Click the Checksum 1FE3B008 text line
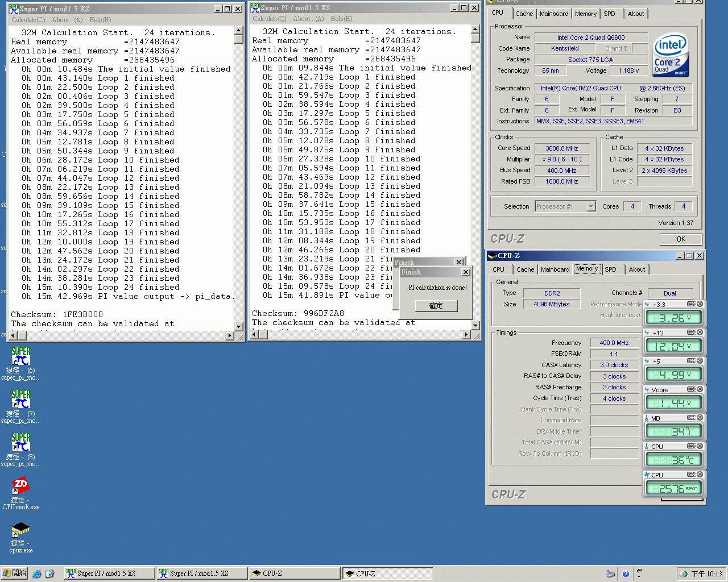Screen dimensions: 728x582 (57, 314)
